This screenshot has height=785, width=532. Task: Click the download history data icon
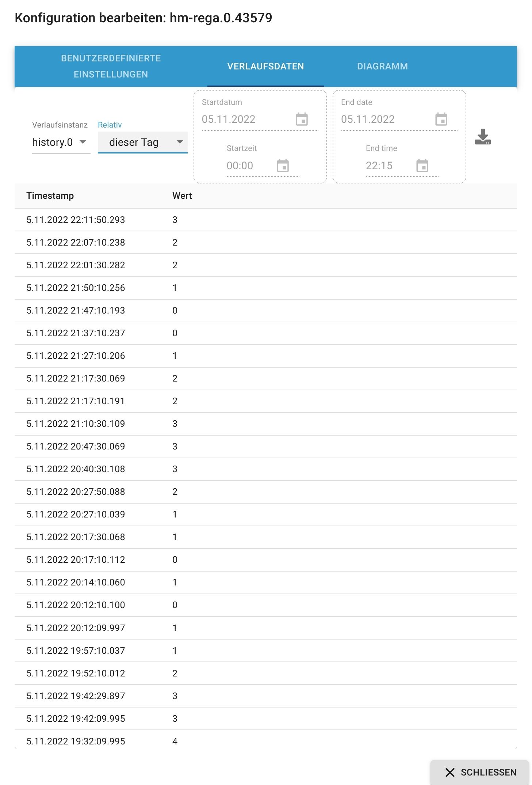tap(483, 137)
